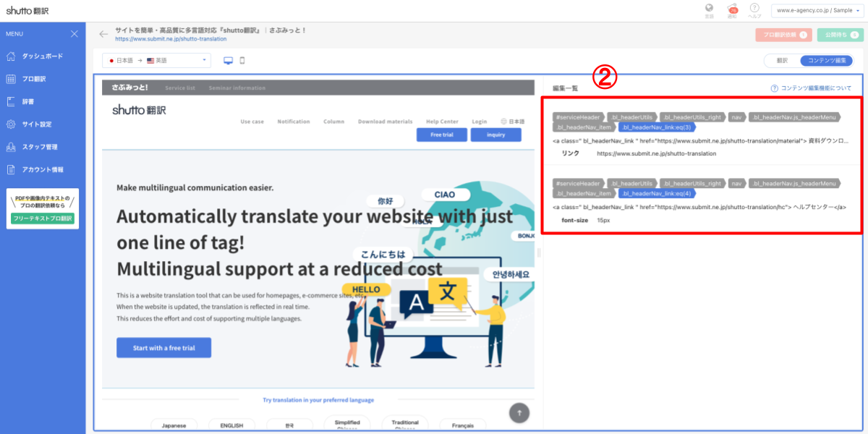This screenshot has width=868, height=434.
Task: Click the サイト設定 gear icon in the sidebar
Action: (11, 124)
